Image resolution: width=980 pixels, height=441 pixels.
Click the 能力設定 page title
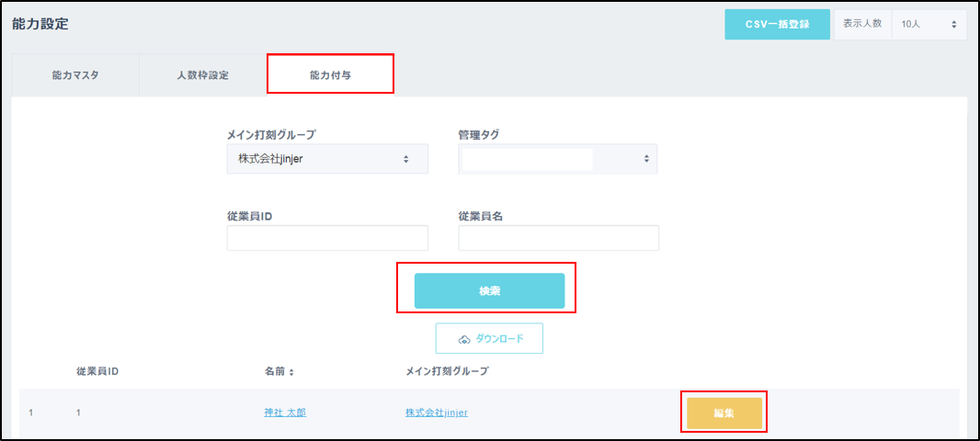[x=40, y=24]
